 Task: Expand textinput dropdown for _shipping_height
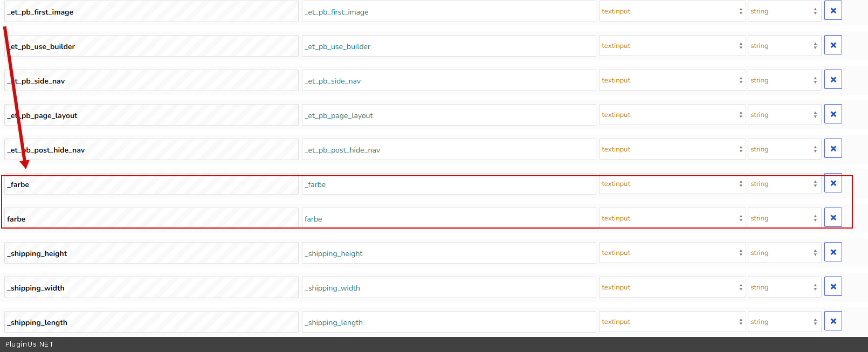point(672,253)
